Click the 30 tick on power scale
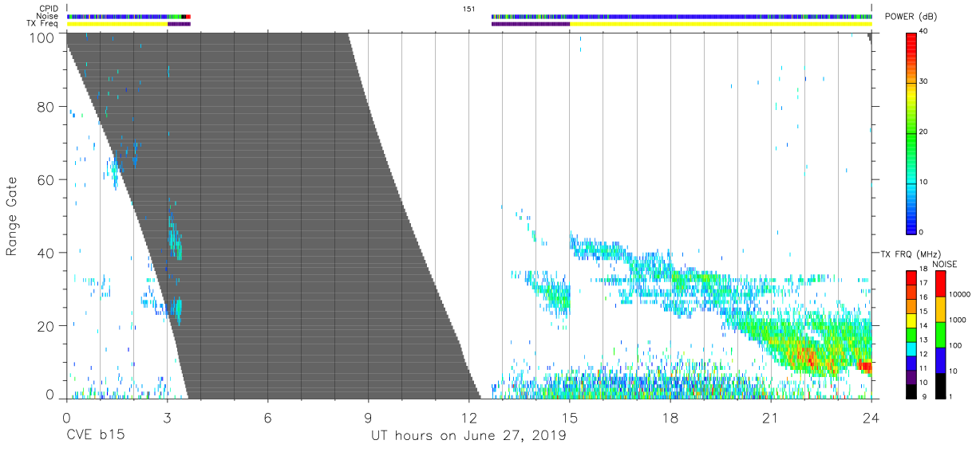This screenshot has height=452, width=980. (x=924, y=81)
